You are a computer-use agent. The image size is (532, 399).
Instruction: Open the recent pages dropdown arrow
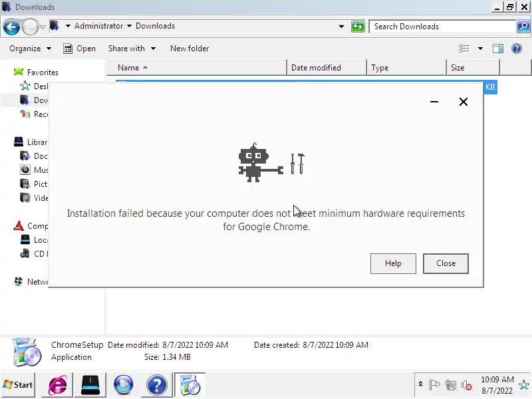[43, 27]
